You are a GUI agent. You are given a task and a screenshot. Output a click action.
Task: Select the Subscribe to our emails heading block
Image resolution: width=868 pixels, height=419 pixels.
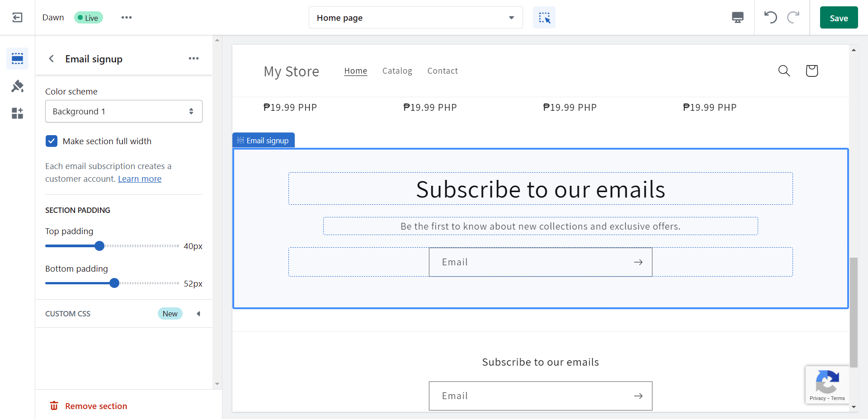pos(540,188)
